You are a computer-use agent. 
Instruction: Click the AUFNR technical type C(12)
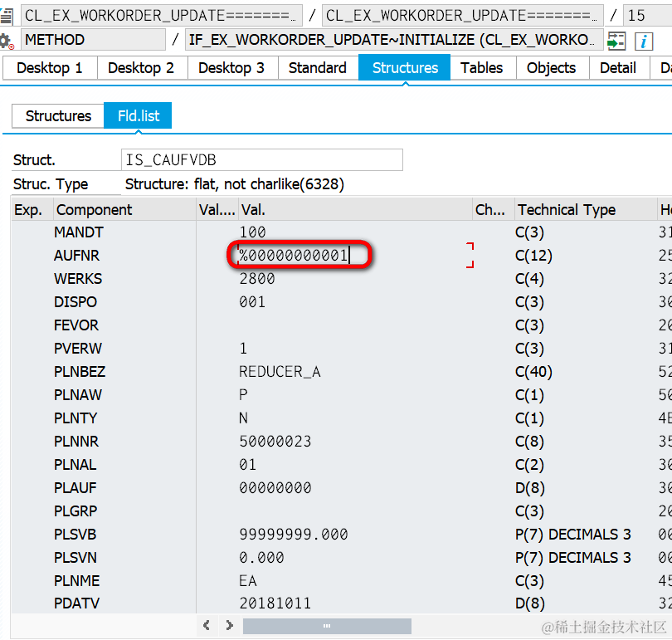pos(533,256)
